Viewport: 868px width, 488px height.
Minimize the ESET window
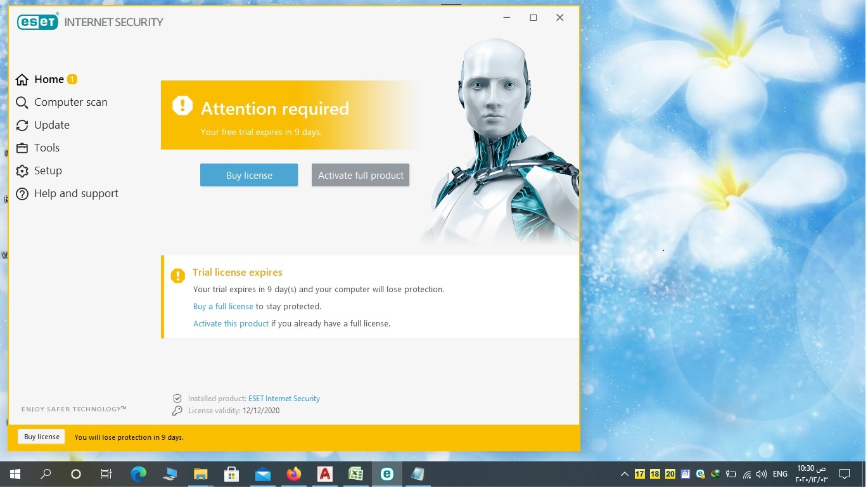[x=507, y=18]
